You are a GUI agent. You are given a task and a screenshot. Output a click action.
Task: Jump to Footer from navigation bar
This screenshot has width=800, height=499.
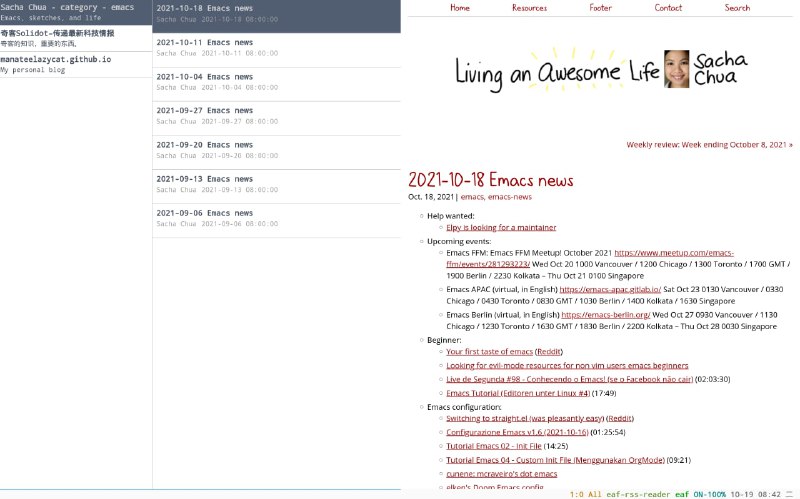(x=600, y=8)
